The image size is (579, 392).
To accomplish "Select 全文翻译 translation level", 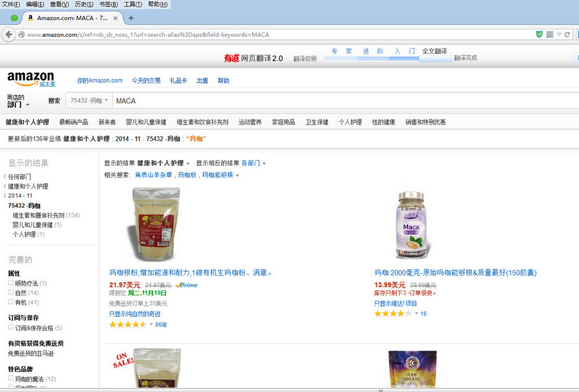I will [x=435, y=51].
